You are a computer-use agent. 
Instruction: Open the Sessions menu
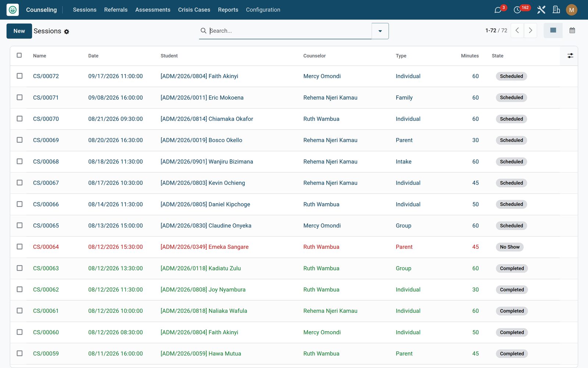[x=85, y=10]
